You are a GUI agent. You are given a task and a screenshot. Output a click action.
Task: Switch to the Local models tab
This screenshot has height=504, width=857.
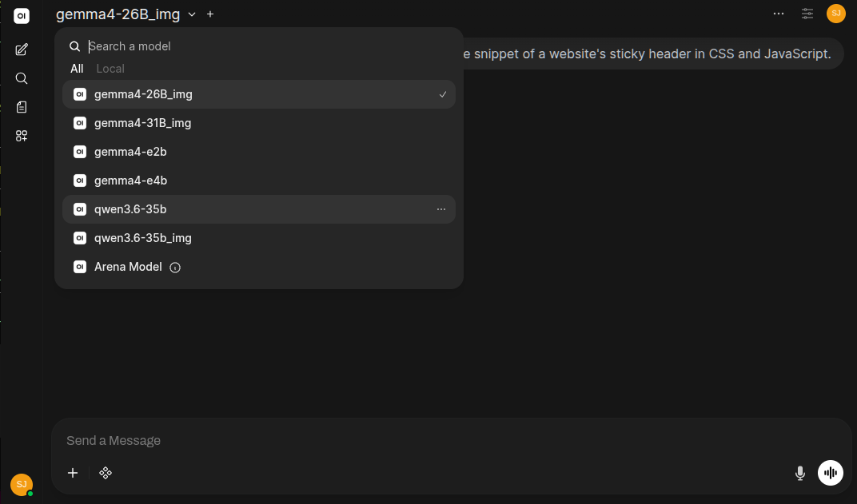[110, 69]
